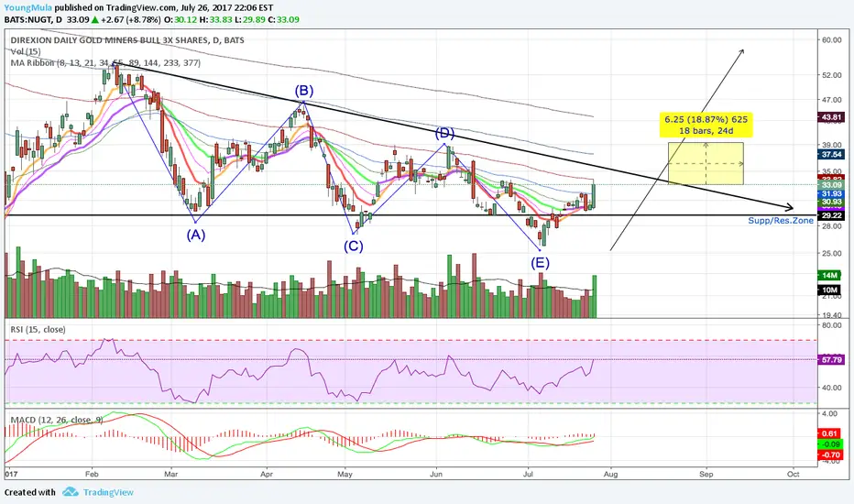Click the Oct date axis label
This screenshot has height=504, width=854.
(794, 474)
